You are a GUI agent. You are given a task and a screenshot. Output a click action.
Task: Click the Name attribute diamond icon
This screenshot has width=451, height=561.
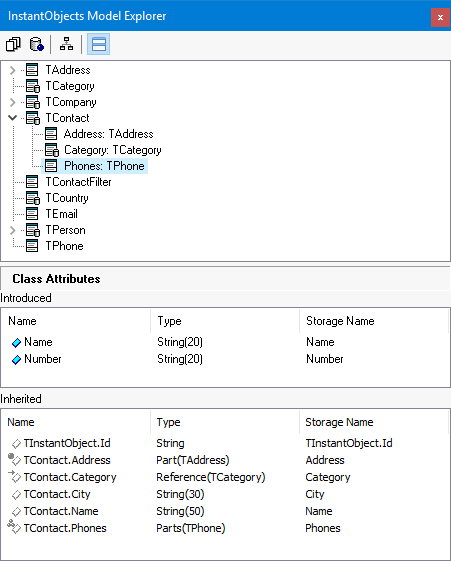pos(16,343)
